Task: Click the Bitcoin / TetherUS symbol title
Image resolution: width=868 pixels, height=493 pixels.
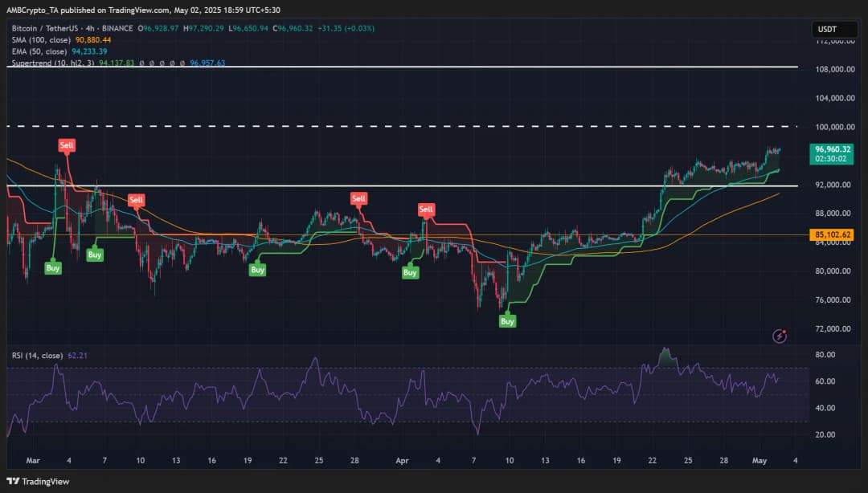Action: [x=47, y=28]
